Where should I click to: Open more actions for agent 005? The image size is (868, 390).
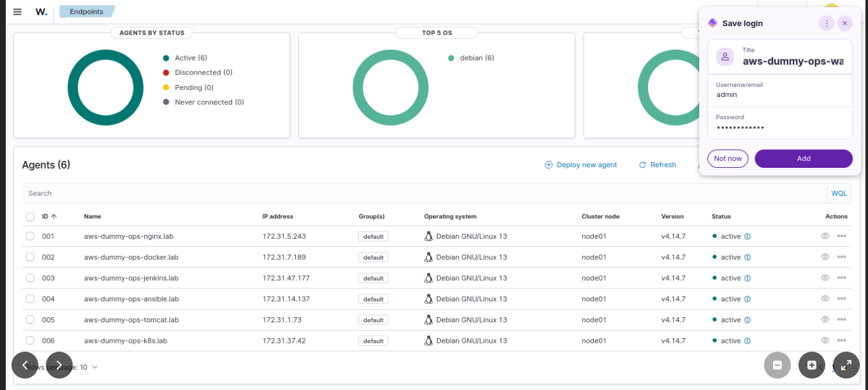[841, 320]
